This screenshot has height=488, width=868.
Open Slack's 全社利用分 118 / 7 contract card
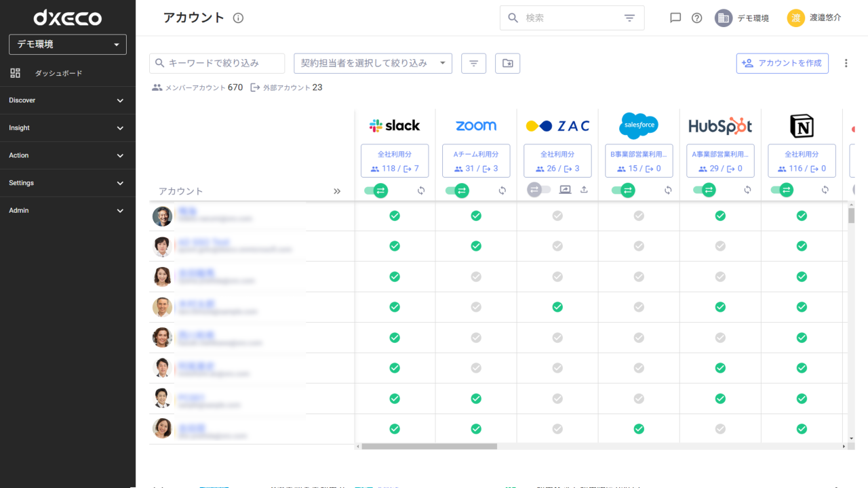click(x=395, y=161)
